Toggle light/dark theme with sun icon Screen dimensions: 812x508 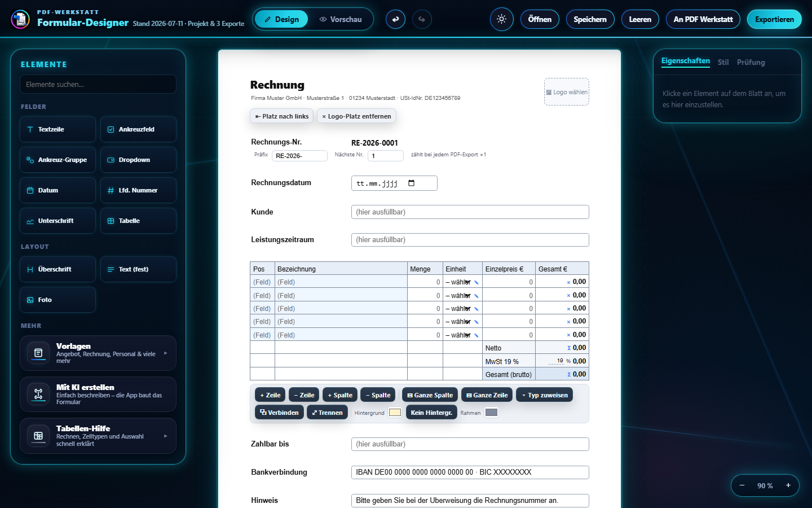502,19
